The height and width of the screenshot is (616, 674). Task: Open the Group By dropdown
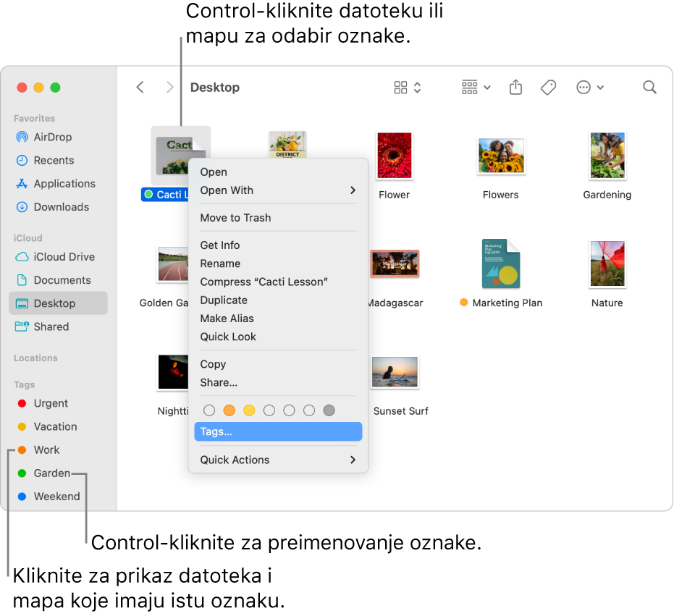point(476,88)
